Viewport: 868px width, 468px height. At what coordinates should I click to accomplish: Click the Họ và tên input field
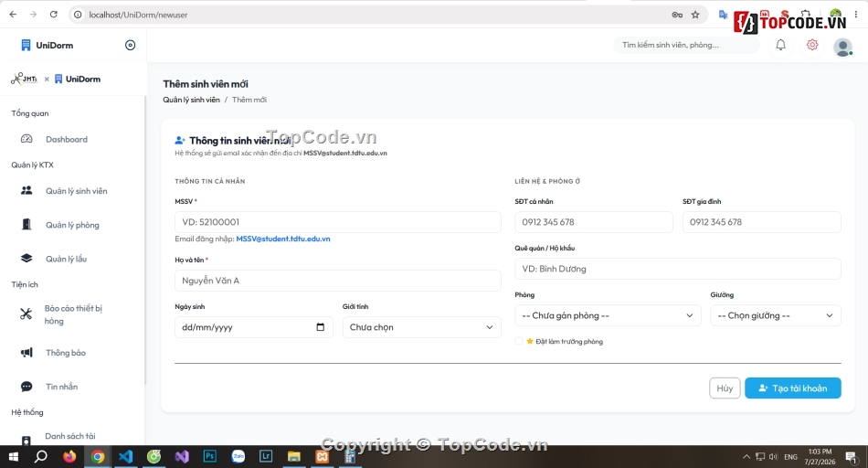(338, 281)
